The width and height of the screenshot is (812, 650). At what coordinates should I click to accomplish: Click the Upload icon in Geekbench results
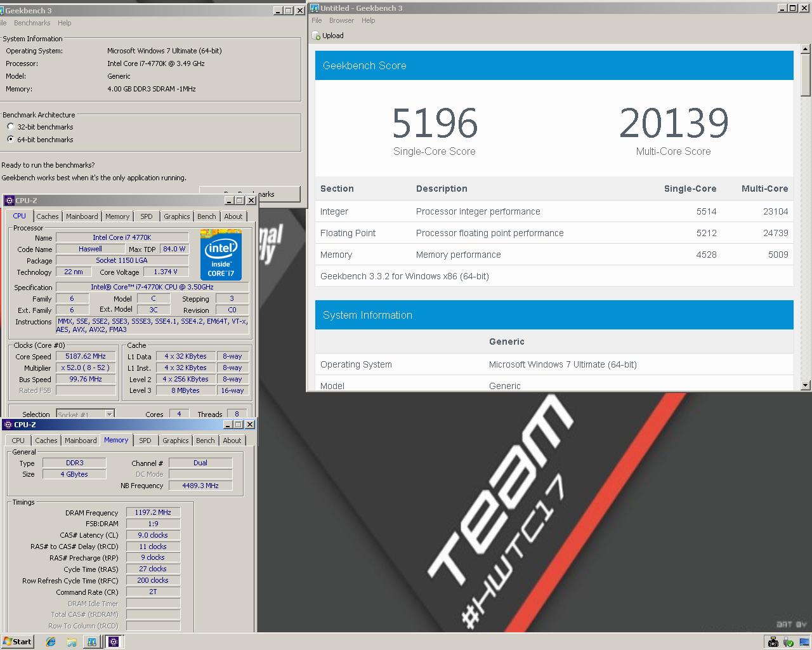tap(317, 36)
